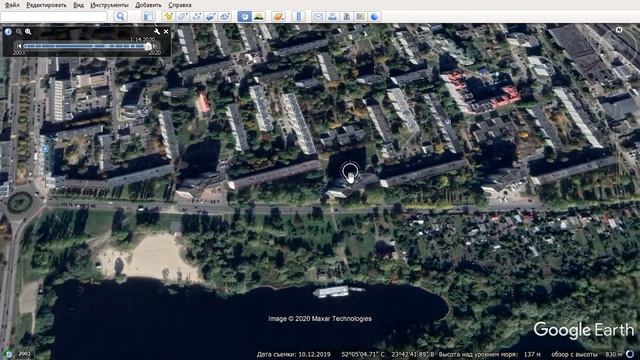The height and width of the screenshot is (360, 640).
Task: Open the Файл menu
Action: [12, 5]
